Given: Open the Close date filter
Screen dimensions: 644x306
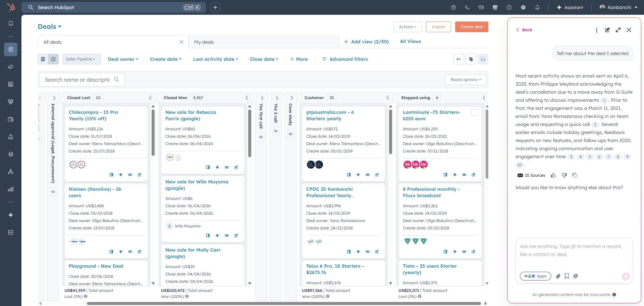Looking at the screenshot, I should point(264,59).
